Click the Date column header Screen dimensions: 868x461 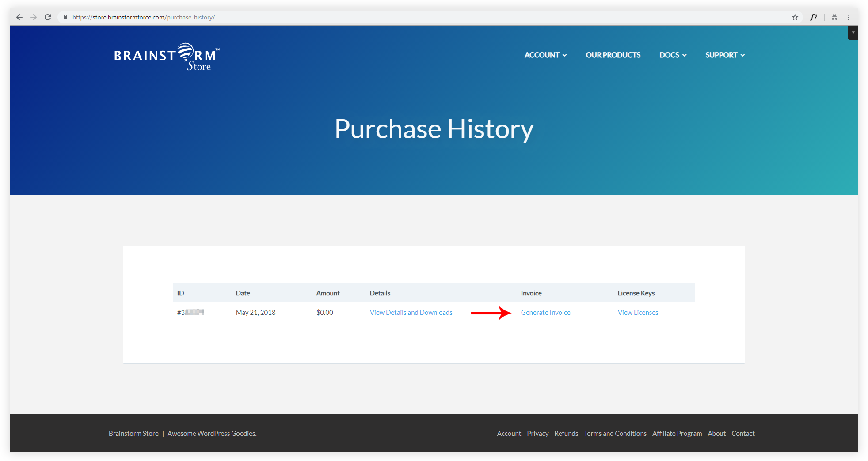(x=243, y=293)
